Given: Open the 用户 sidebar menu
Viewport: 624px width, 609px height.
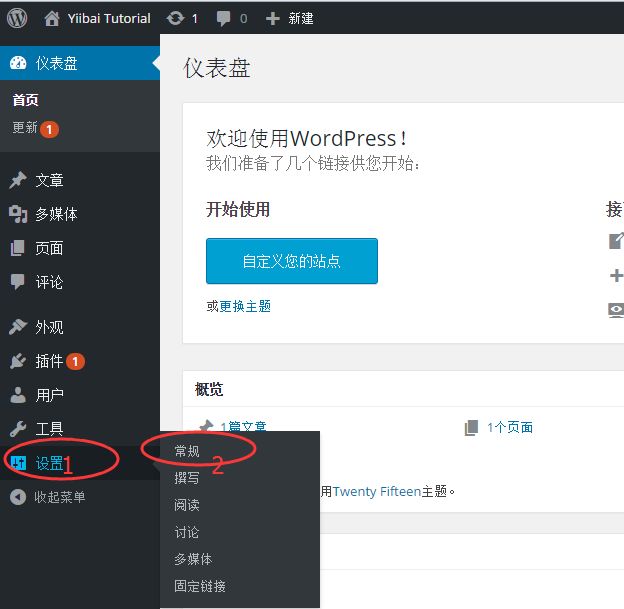Looking at the screenshot, I should click(80, 395).
